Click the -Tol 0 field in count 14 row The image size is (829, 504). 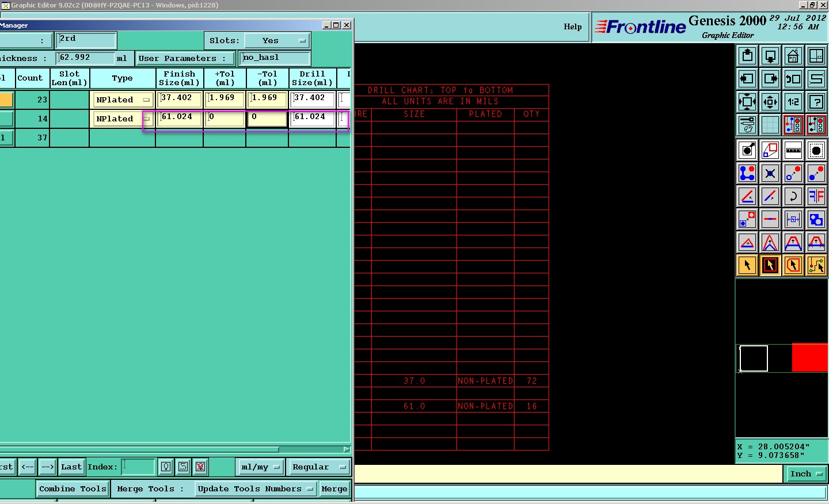[x=268, y=119]
